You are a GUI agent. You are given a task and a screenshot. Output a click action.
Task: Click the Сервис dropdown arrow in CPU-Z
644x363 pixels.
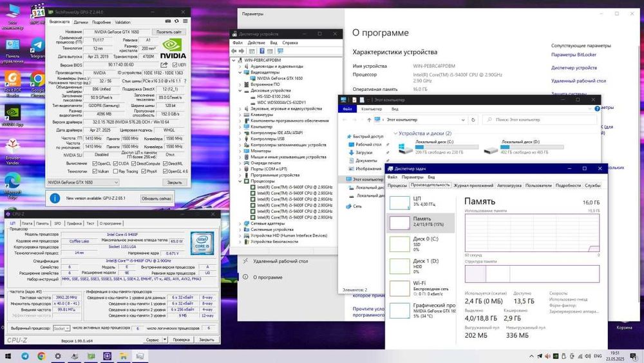[x=165, y=340]
